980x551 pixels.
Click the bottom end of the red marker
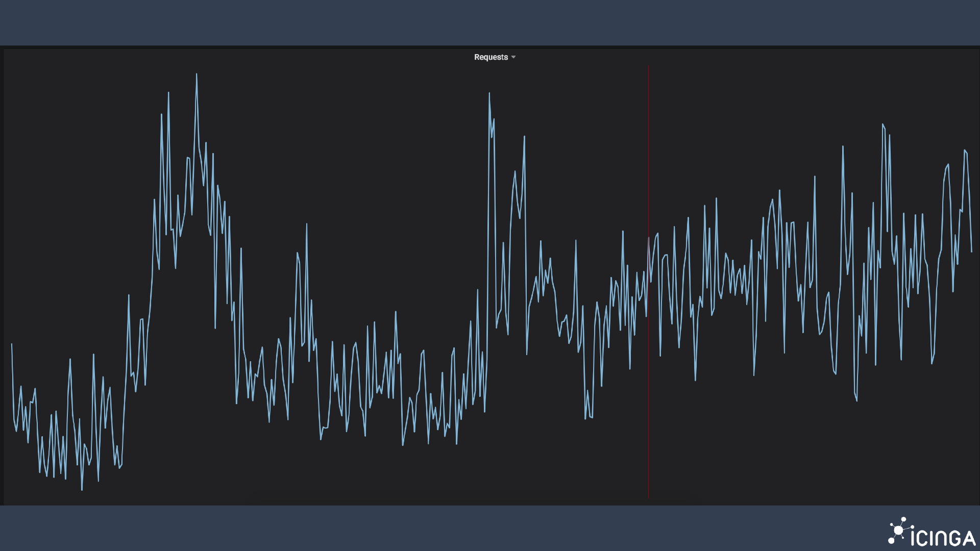pos(648,497)
